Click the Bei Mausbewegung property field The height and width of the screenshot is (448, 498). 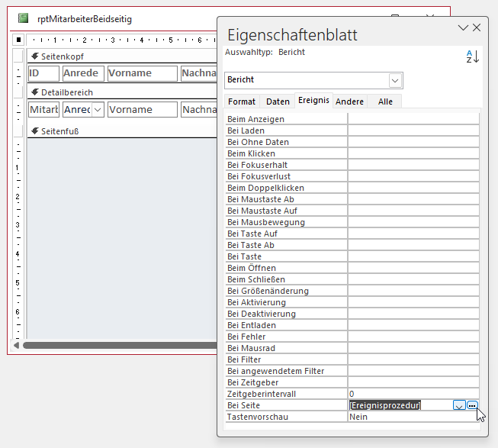coord(413,222)
